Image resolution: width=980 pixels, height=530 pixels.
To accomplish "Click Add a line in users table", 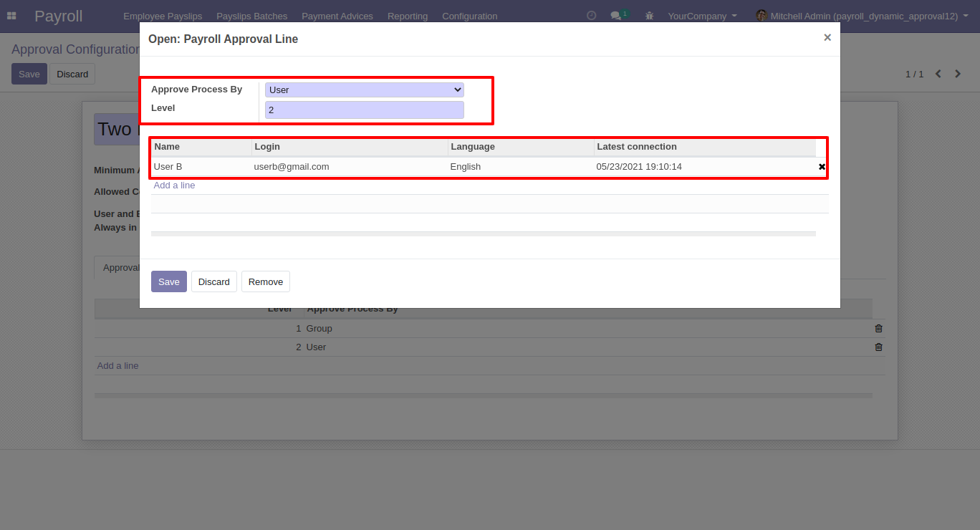I will 174,185.
